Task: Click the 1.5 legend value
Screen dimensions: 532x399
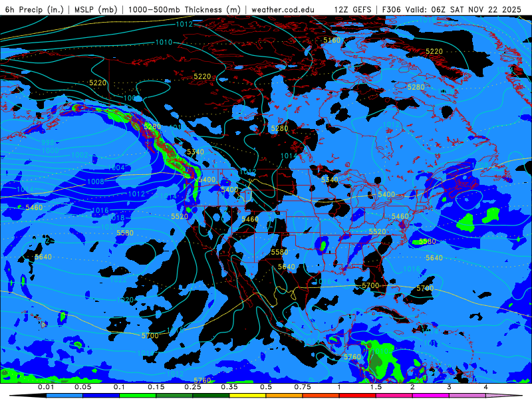Action: pyautogui.click(x=376, y=387)
